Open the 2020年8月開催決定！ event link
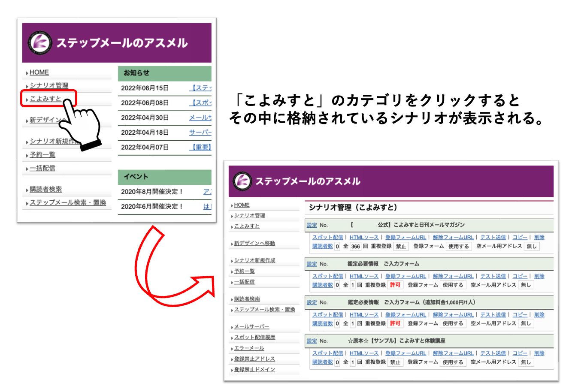Screen dimensions: 569x392 coord(207,192)
